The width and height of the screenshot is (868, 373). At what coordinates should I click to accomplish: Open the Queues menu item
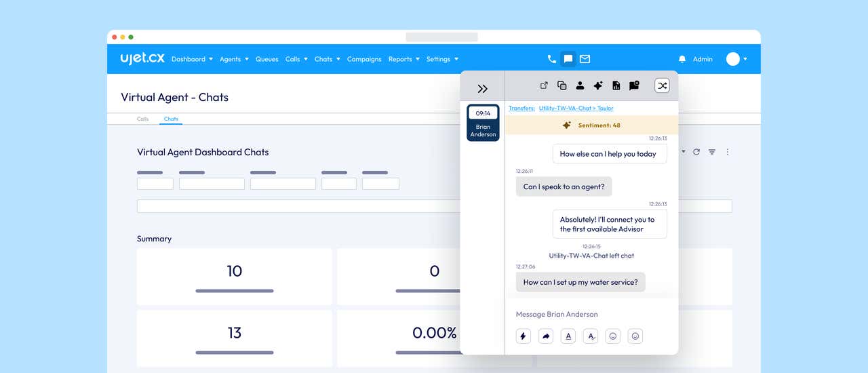267,59
